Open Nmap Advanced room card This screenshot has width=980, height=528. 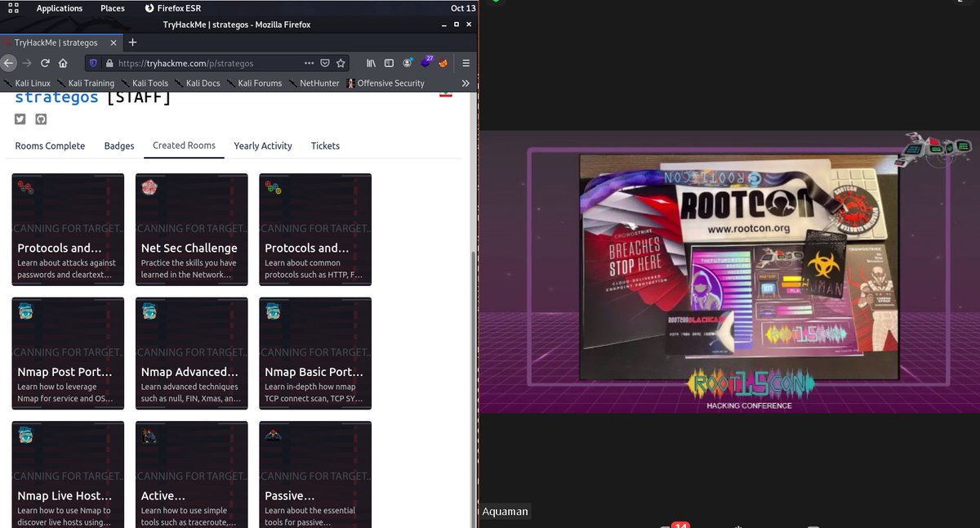tap(191, 353)
